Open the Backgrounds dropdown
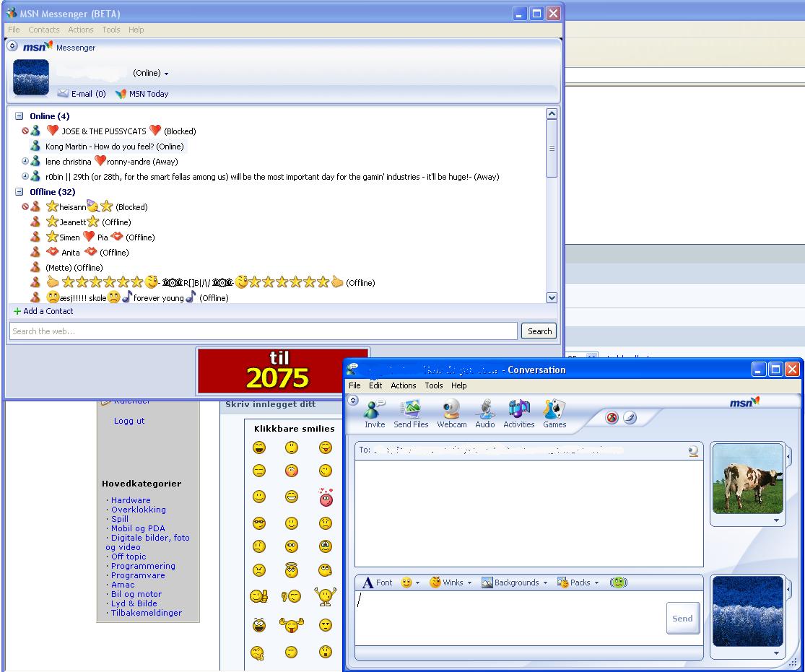Image resolution: width=805 pixels, height=672 pixels. (545, 583)
